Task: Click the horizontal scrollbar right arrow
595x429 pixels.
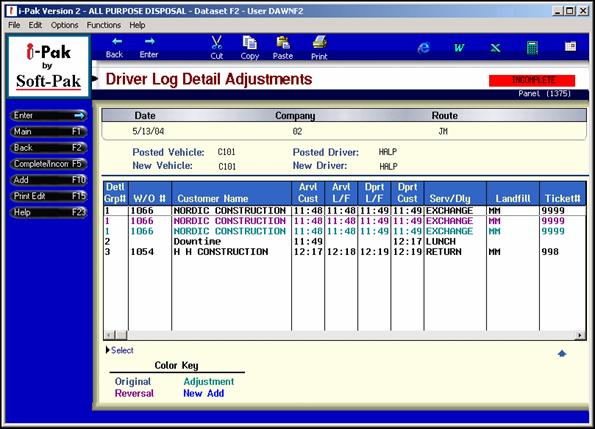Action: [580, 335]
